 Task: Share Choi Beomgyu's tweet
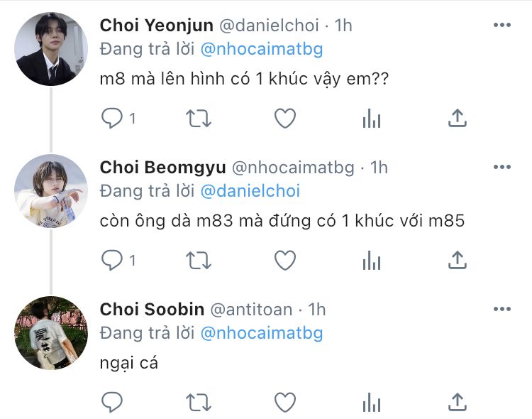pos(458,260)
